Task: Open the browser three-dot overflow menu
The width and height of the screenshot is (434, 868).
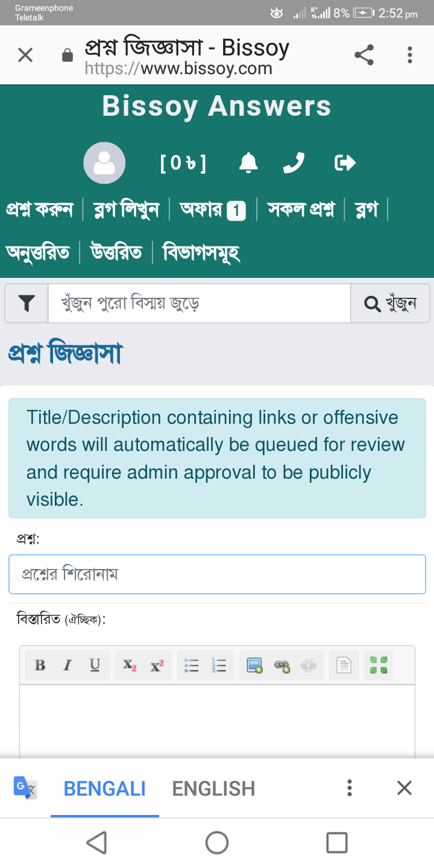Action: (410, 55)
